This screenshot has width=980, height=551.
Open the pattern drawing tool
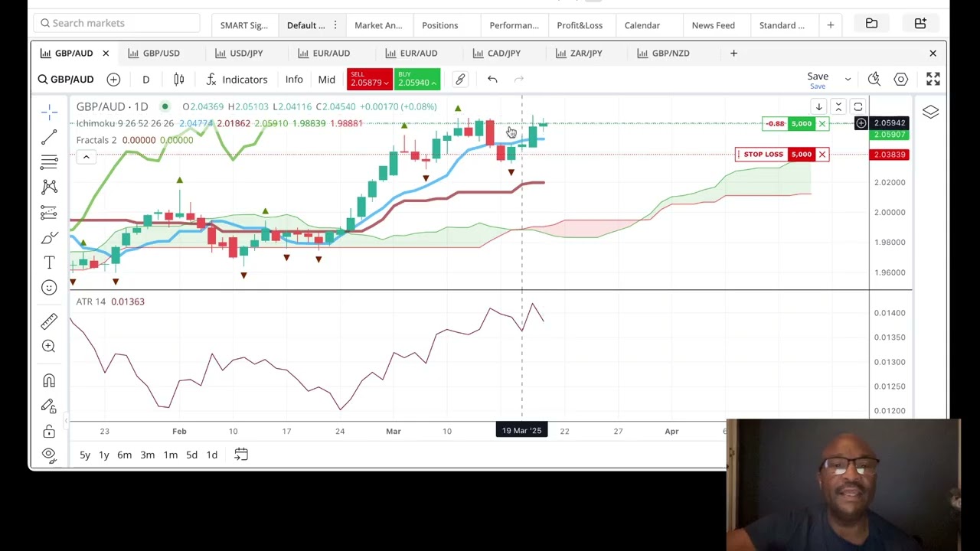[49, 187]
